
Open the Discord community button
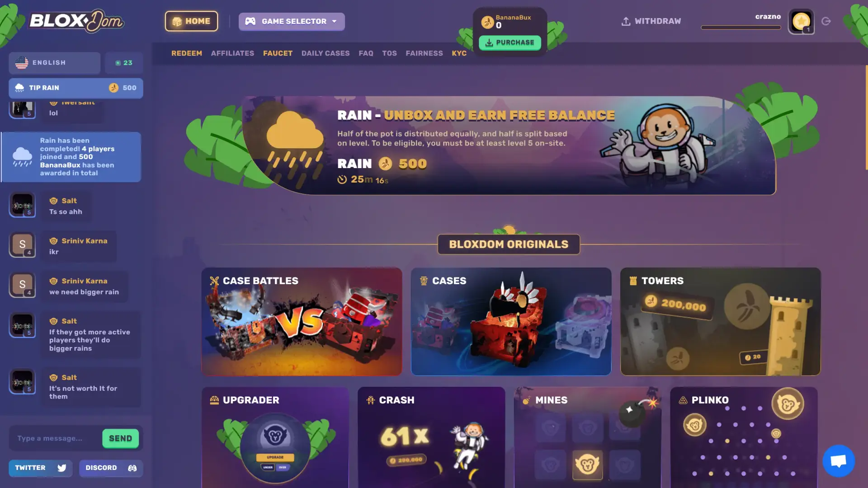111,468
